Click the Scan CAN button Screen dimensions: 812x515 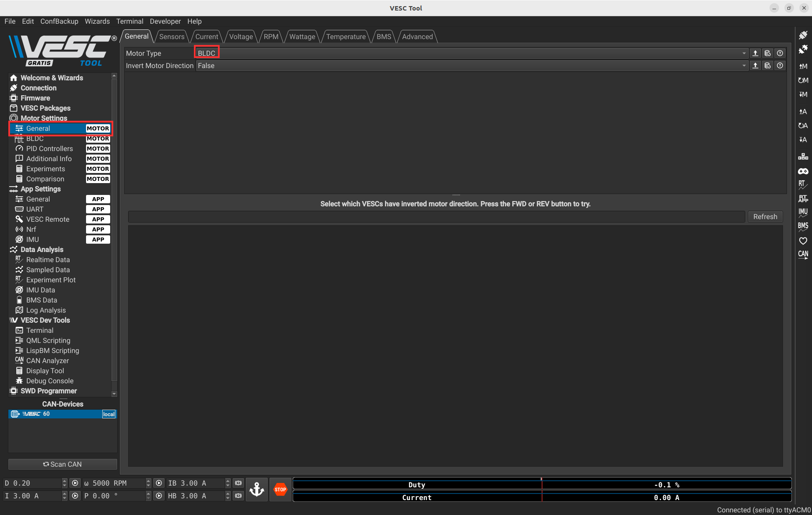click(x=63, y=464)
